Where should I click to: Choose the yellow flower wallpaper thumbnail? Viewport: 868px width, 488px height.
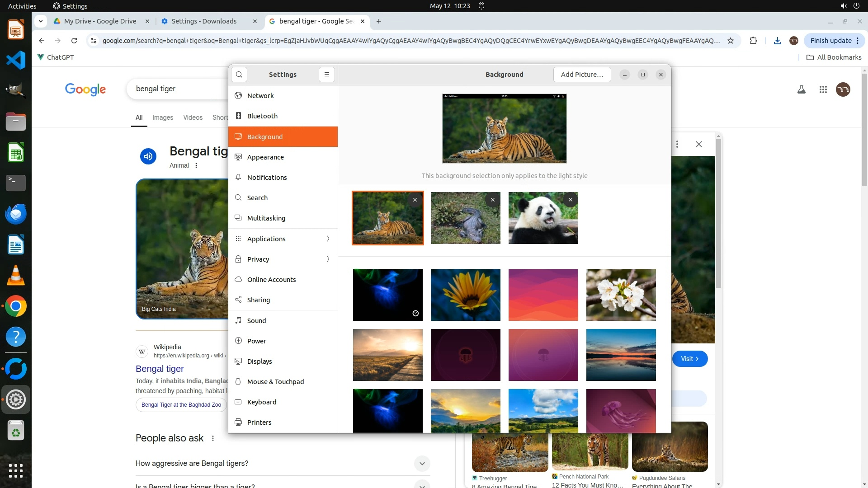[465, 295]
